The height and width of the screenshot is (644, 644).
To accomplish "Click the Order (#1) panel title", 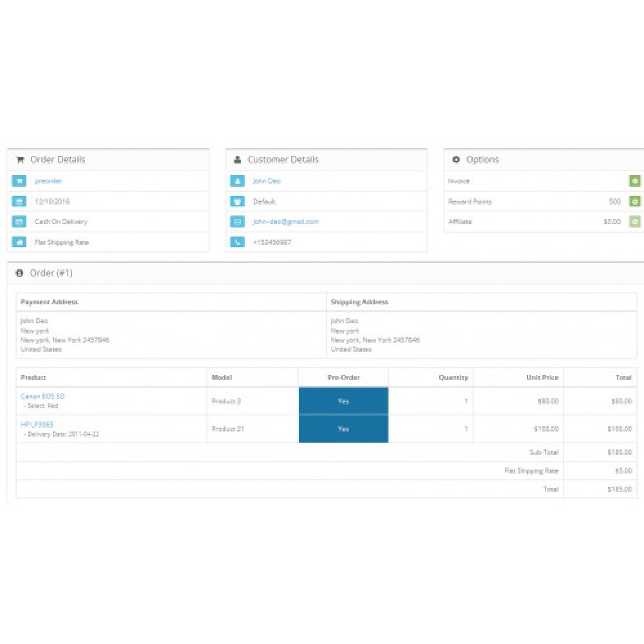I will pyautogui.click(x=51, y=272).
